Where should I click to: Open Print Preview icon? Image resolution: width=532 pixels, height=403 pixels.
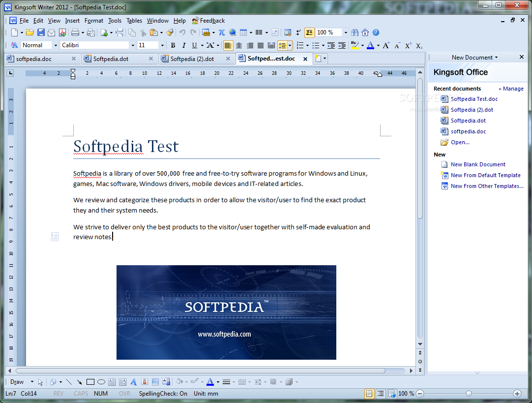click(91, 32)
